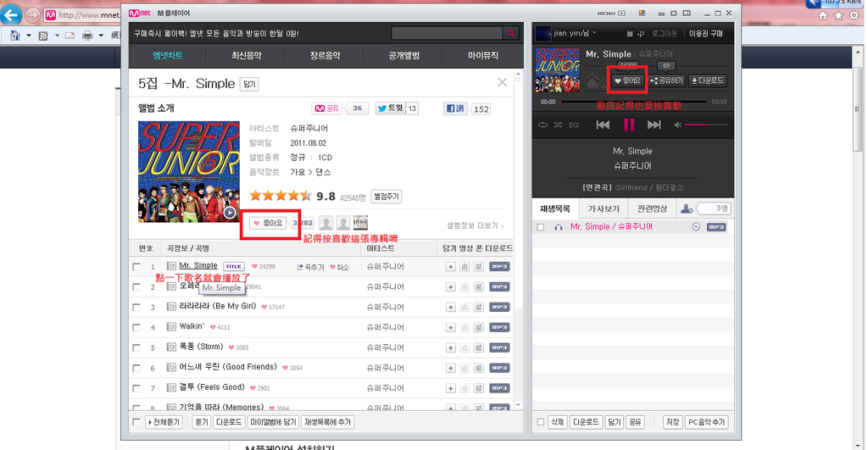Click the song info icon beside Good Friends

171,368
